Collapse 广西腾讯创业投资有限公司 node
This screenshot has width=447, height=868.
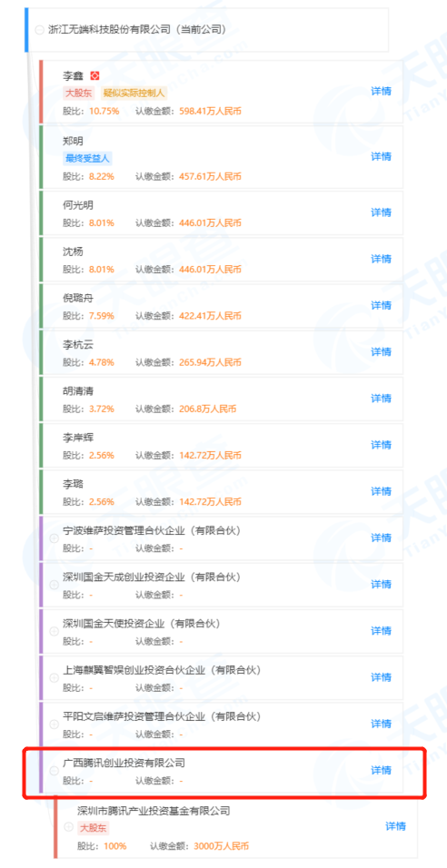[x=55, y=771]
